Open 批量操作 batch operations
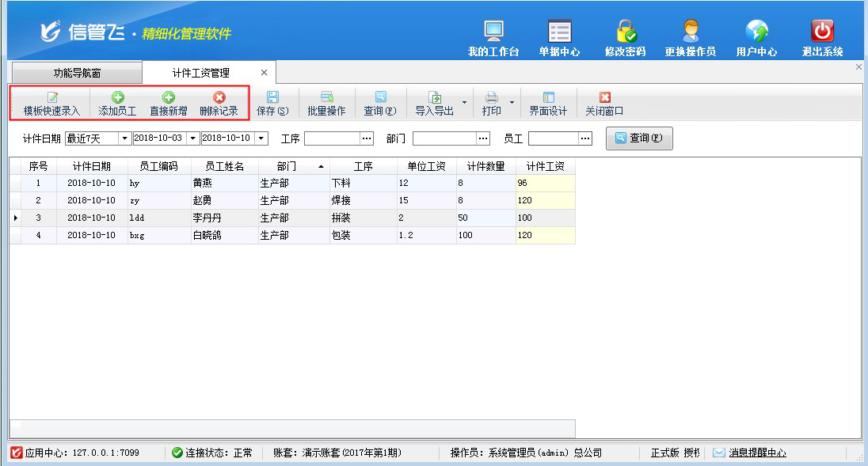Image resolution: width=868 pixels, height=466 pixels. (326, 104)
